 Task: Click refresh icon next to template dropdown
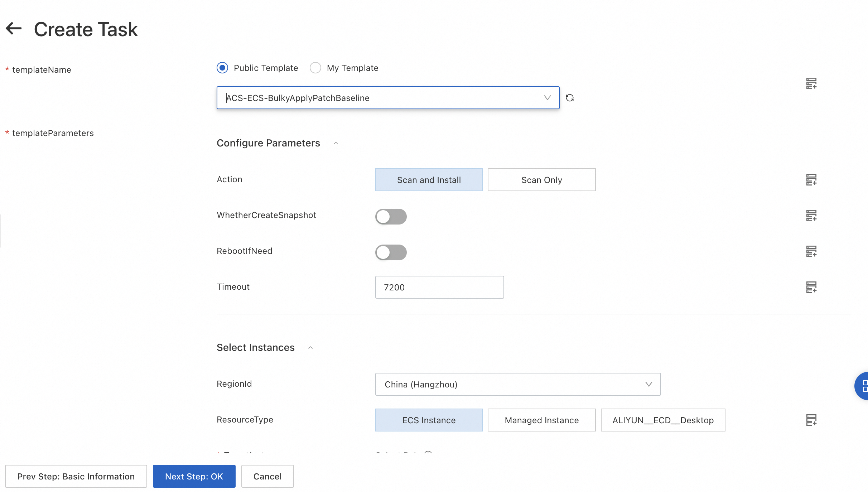(x=570, y=98)
